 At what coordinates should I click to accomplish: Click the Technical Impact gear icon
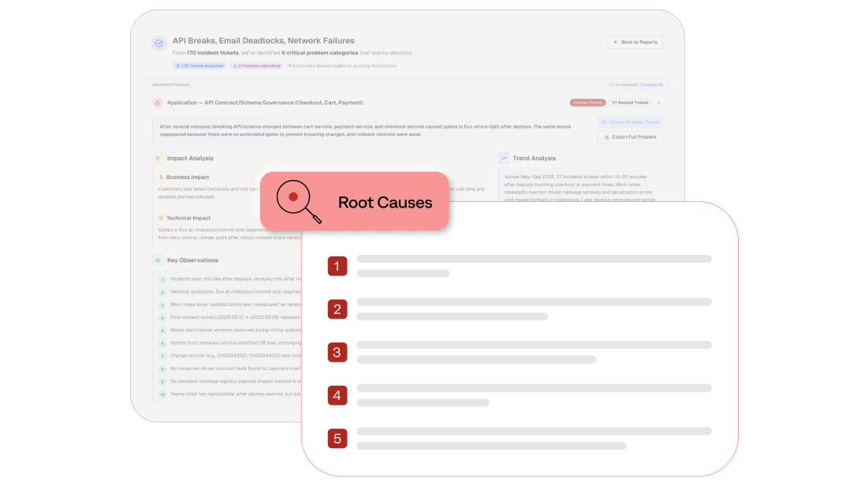(161, 218)
